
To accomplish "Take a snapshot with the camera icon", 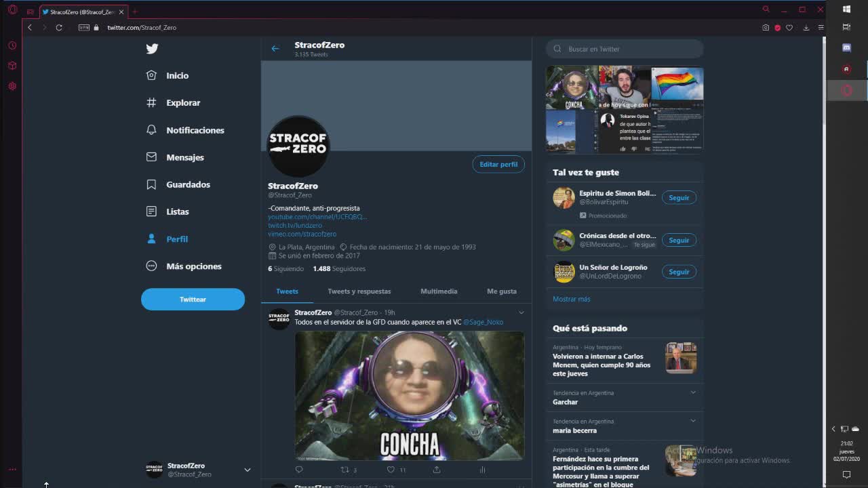I will pyautogui.click(x=766, y=27).
